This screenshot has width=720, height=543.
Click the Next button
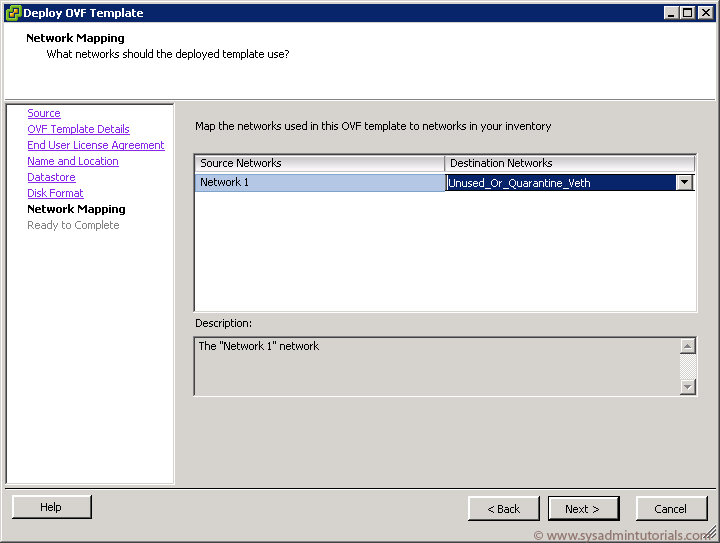point(583,509)
